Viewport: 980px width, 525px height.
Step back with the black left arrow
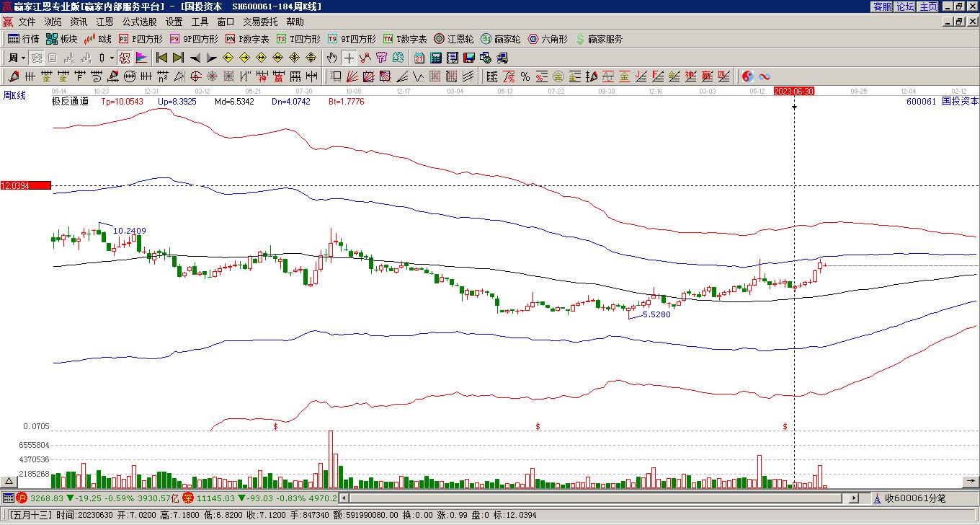(x=195, y=58)
